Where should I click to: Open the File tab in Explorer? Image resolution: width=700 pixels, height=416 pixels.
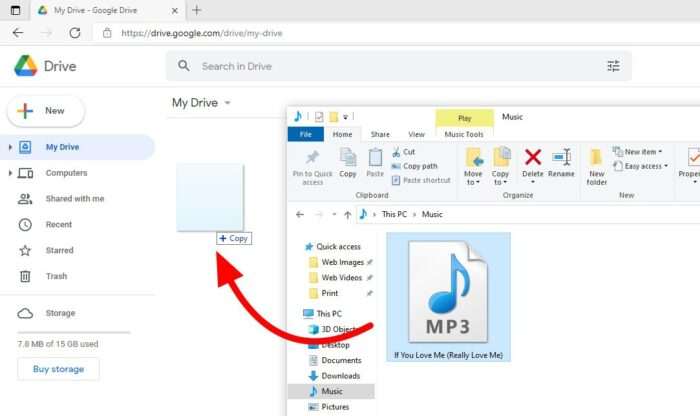pyautogui.click(x=306, y=134)
